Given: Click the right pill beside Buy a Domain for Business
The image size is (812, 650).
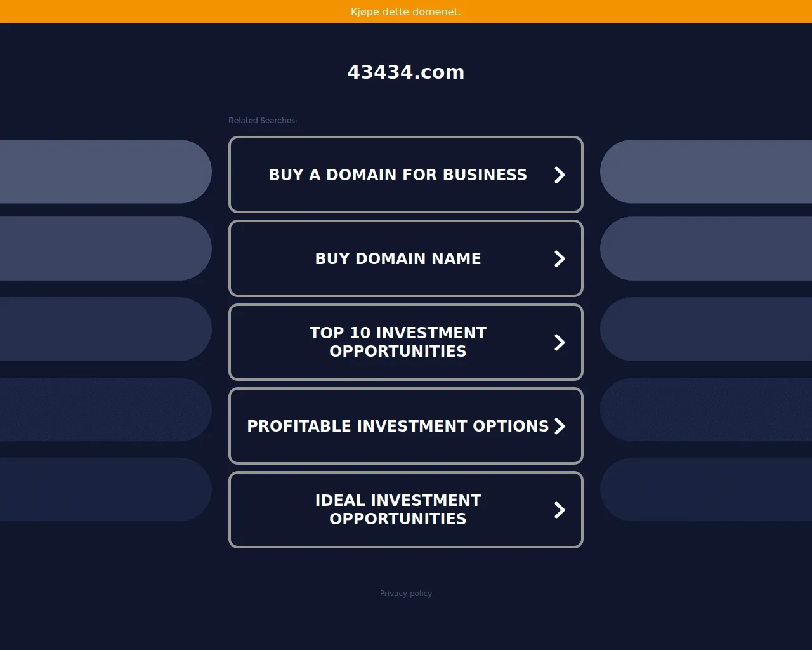Looking at the screenshot, I should coord(706,171).
